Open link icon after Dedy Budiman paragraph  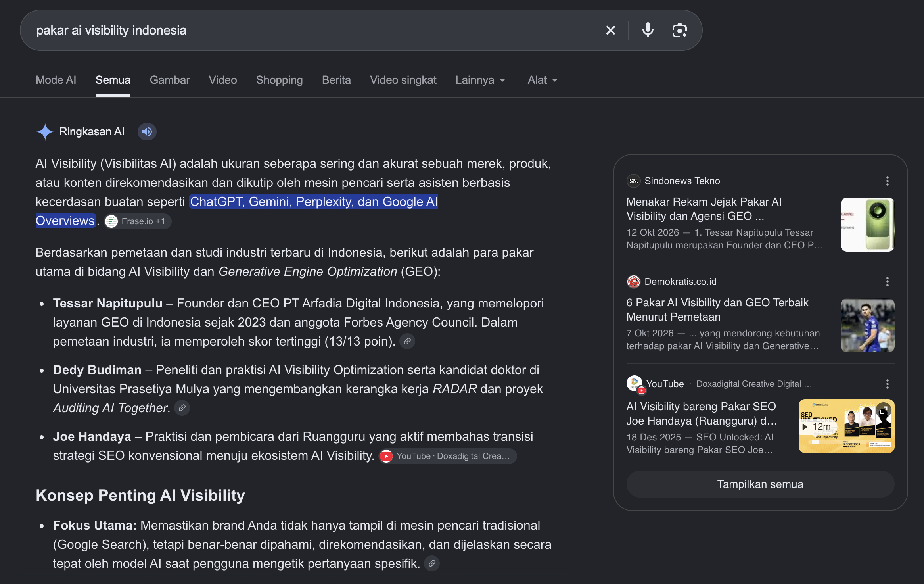(182, 408)
